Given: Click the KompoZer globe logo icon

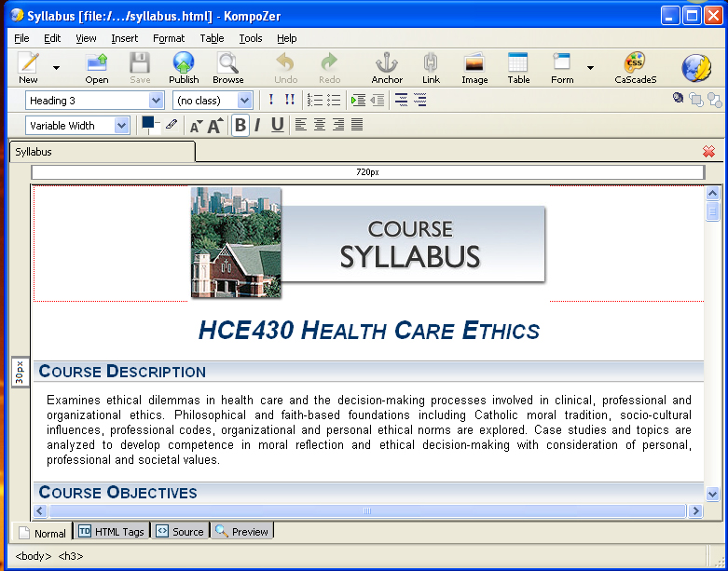Looking at the screenshot, I should click(x=696, y=68).
